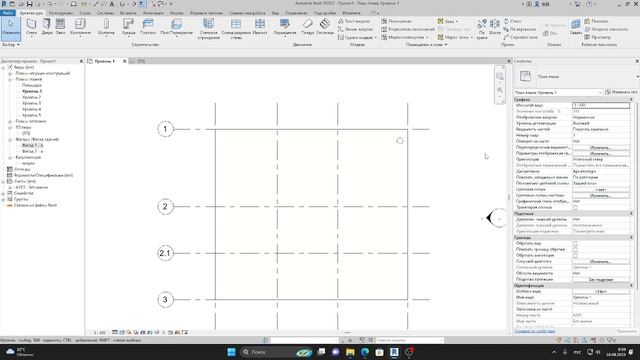Select the Wall tool in the ribbon
This screenshot has width=640, height=360.
[31, 27]
